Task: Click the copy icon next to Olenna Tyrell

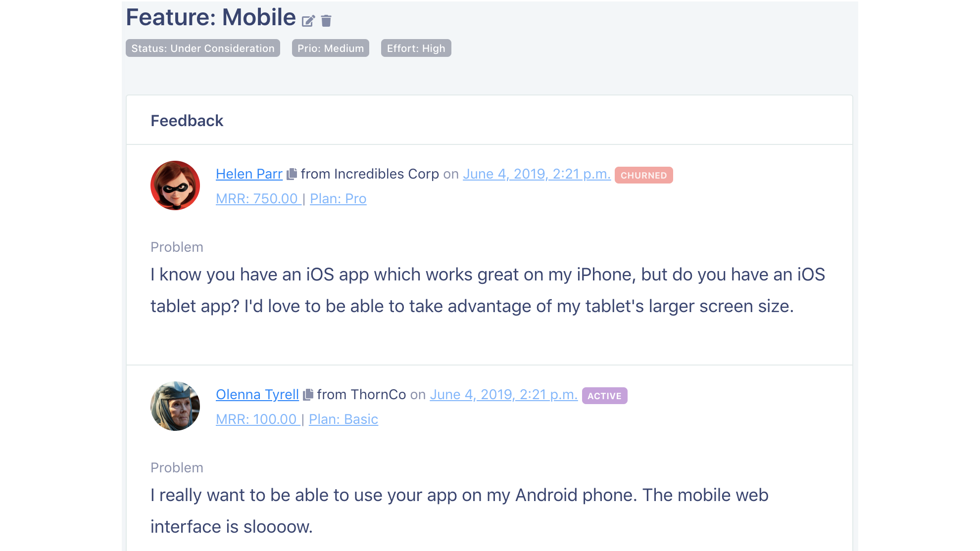Action: coord(308,394)
